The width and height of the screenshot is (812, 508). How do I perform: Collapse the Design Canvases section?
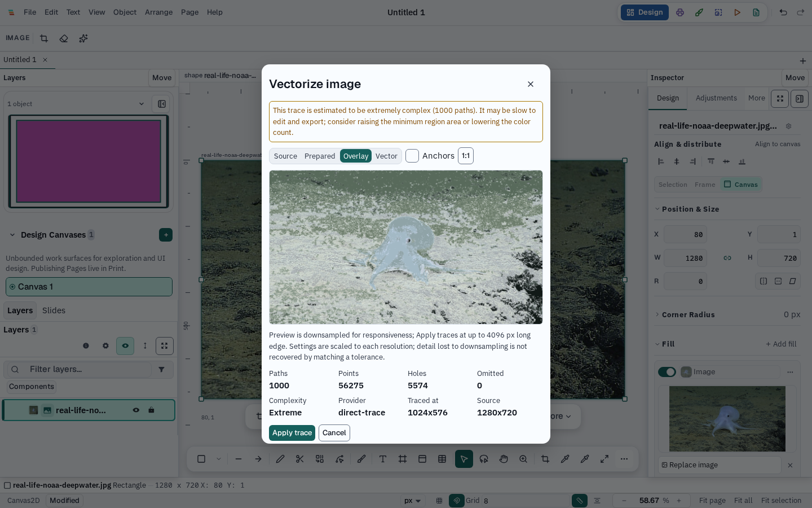tap(12, 235)
